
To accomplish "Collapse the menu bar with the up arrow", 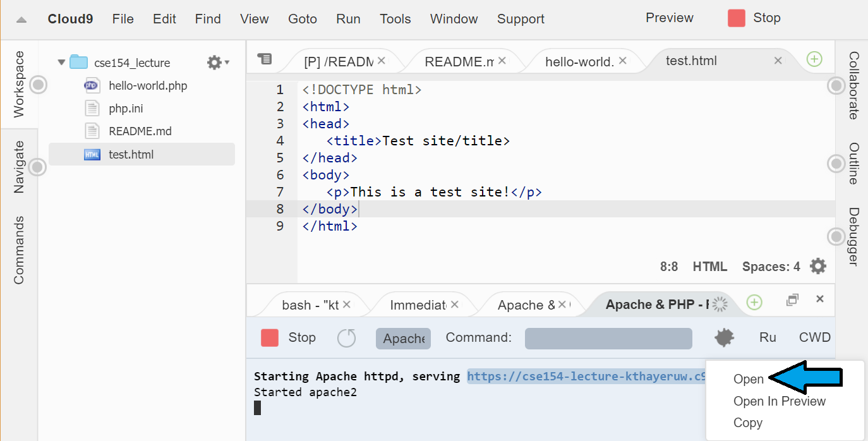I will point(21,19).
